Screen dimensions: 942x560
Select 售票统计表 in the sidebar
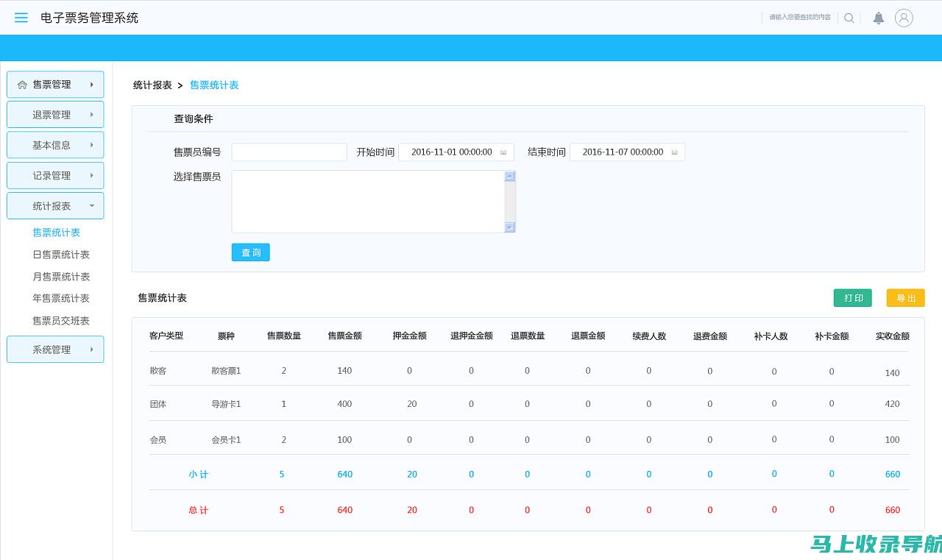pyautogui.click(x=57, y=233)
